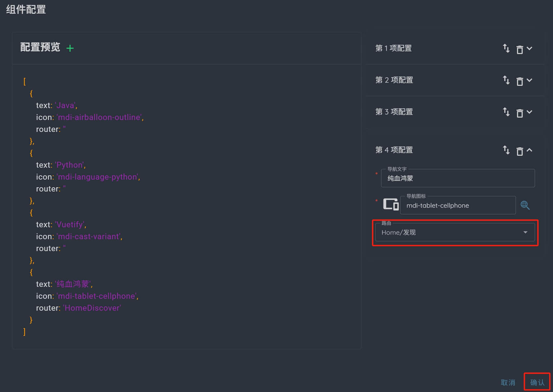Viewport: 553px width, 392px height.
Task: Click 'mdi-airballoon-outline' icon value
Action: click(x=99, y=117)
